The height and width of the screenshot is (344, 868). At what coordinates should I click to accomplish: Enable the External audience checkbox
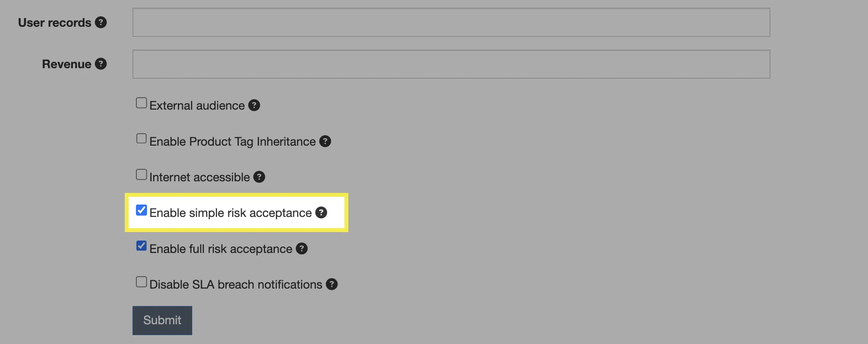point(141,103)
